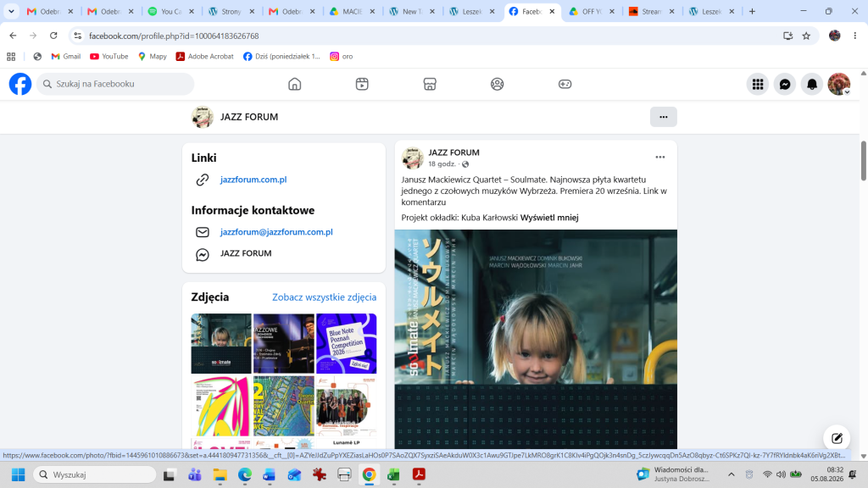Open the Mapy bookmark

[153, 57]
